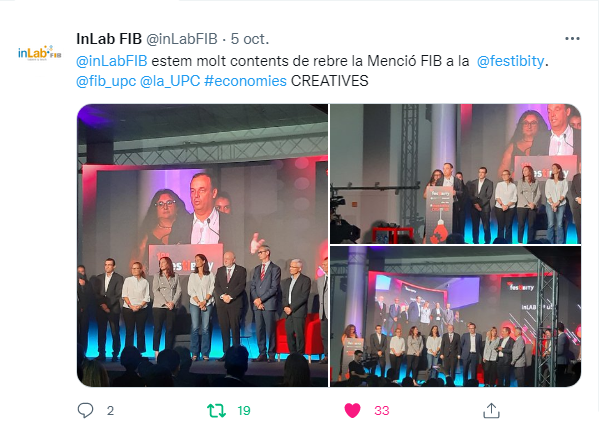Open the 5 oct. timestamp link
This screenshot has width=599, height=436.
(x=250, y=39)
